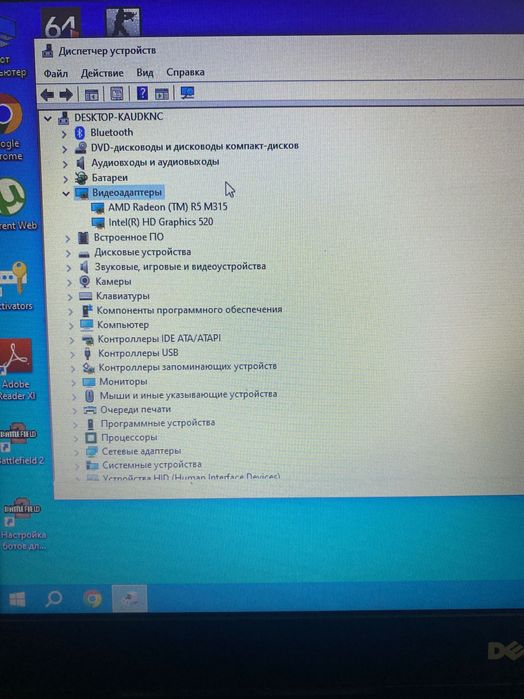Viewport: 524px width, 699px height.
Task: Expand DVD-дисководы и дисководы компакт-дисков arrow
Action: (64, 149)
